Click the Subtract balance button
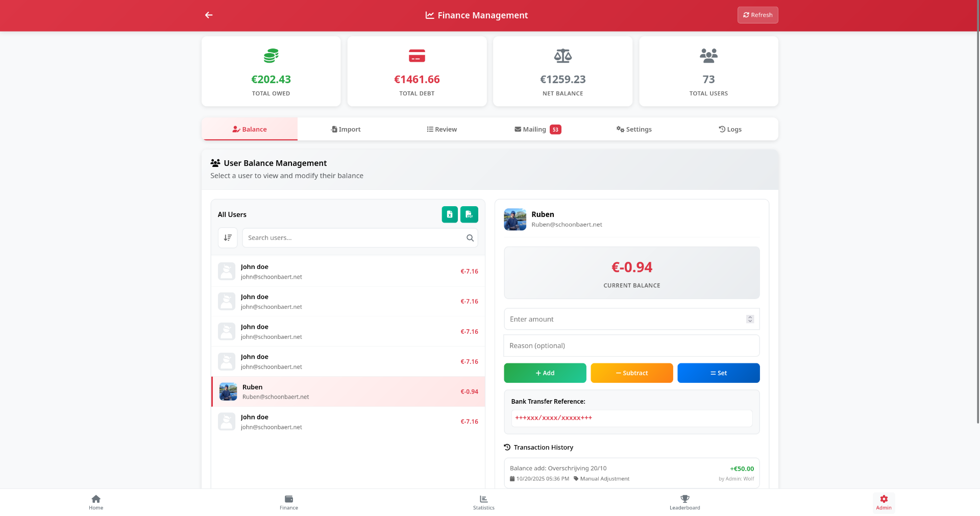 pos(631,373)
